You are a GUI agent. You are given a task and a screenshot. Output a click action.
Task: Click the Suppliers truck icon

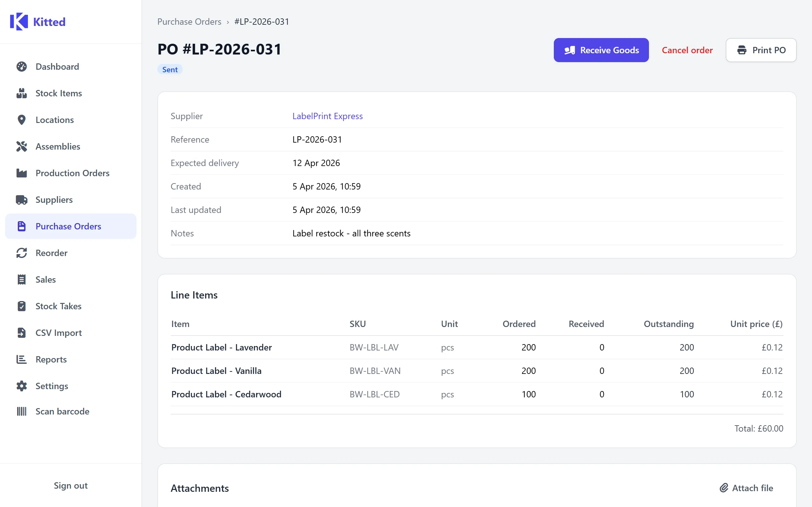point(22,200)
